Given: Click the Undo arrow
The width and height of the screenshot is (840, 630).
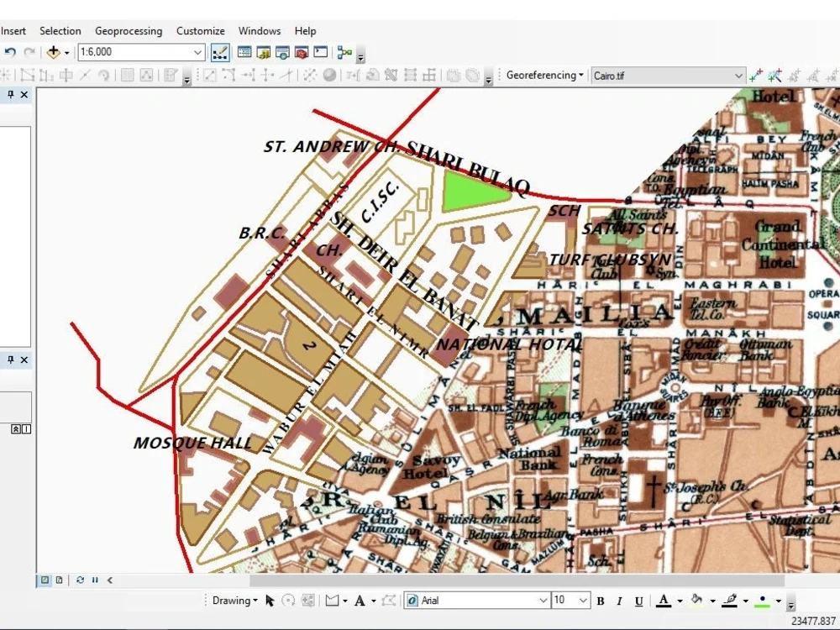Looking at the screenshot, I should click(x=9, y=52).
